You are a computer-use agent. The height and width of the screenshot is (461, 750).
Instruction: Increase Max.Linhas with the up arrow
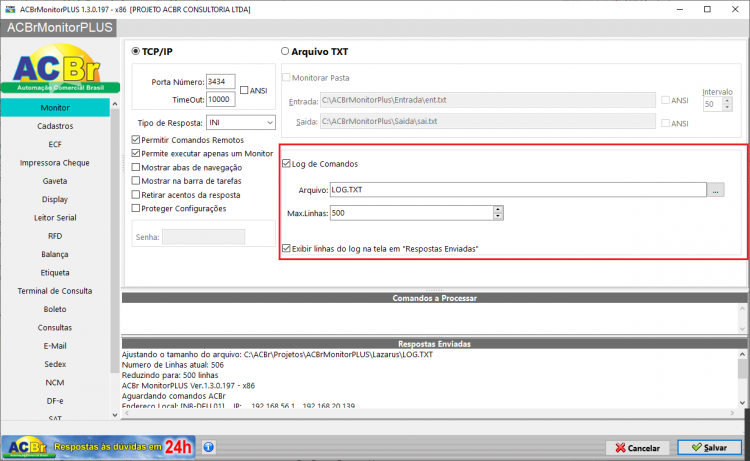[x=498, y=209]
